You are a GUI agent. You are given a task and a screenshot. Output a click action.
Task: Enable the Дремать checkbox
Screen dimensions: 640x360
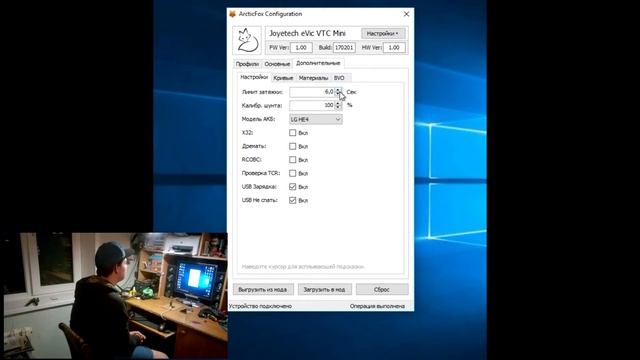[x=292, y=146]
